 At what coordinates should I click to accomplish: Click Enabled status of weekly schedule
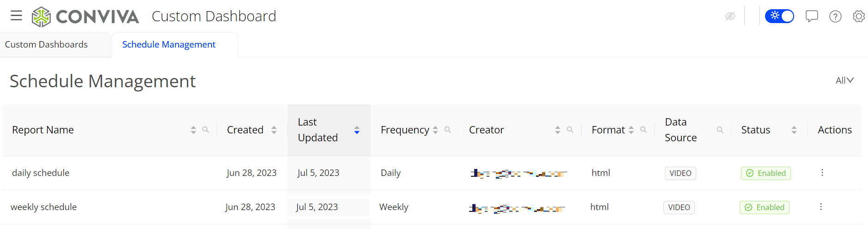coord(765,207)
